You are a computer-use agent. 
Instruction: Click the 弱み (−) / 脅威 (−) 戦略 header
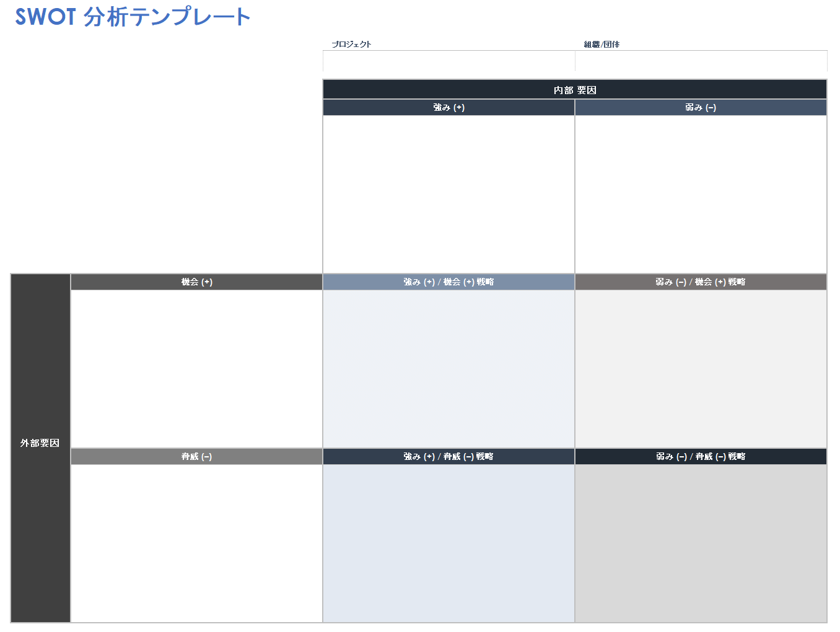701,457
